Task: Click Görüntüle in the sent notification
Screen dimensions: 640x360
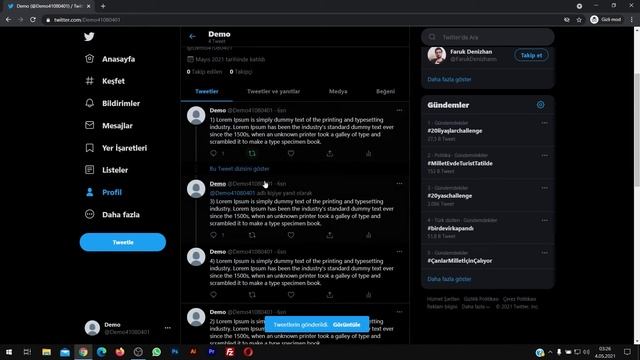Action: click(346, 324)
